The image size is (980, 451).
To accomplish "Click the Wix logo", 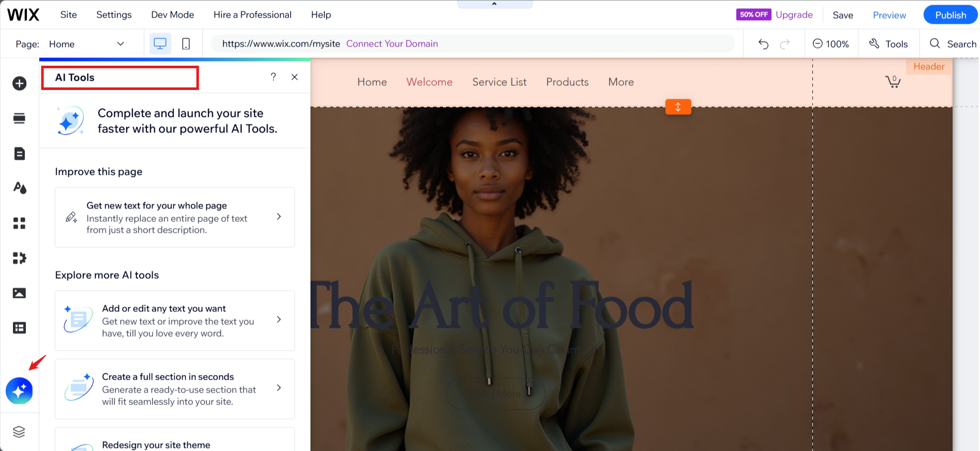I will click(x=23, y=15).
